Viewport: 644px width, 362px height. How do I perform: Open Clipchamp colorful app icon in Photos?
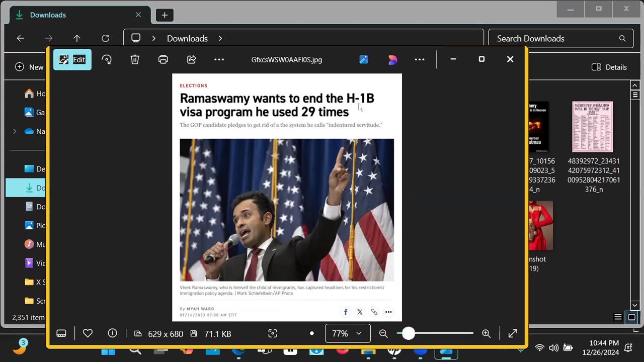[x=393, y=59]
